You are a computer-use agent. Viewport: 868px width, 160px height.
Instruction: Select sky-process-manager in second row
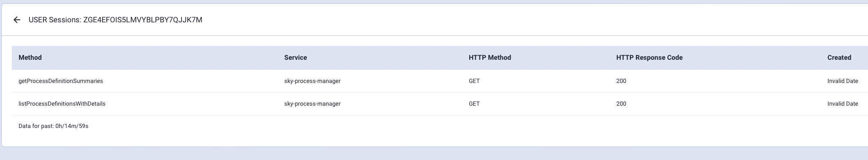(x=312, y=104)
